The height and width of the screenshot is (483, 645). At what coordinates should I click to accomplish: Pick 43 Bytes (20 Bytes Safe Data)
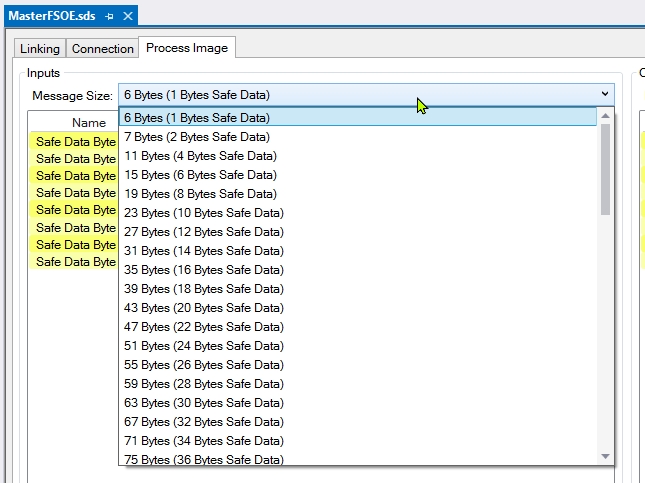pos(204,308)
